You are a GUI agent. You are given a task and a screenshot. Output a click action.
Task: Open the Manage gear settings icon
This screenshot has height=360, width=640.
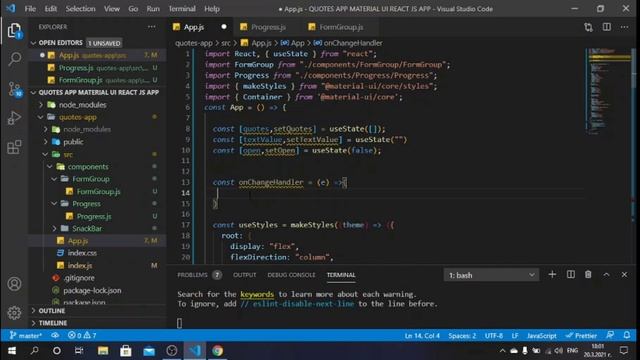[14, 313]
